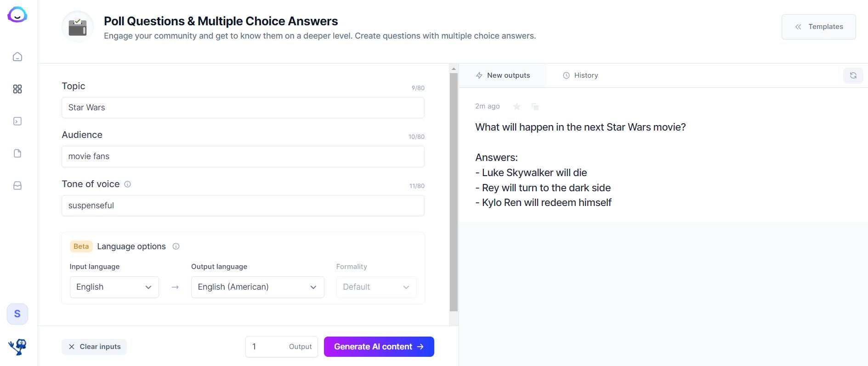Click the Jasper logo at top left
868x366 pixels.
(x=17, y=15)
